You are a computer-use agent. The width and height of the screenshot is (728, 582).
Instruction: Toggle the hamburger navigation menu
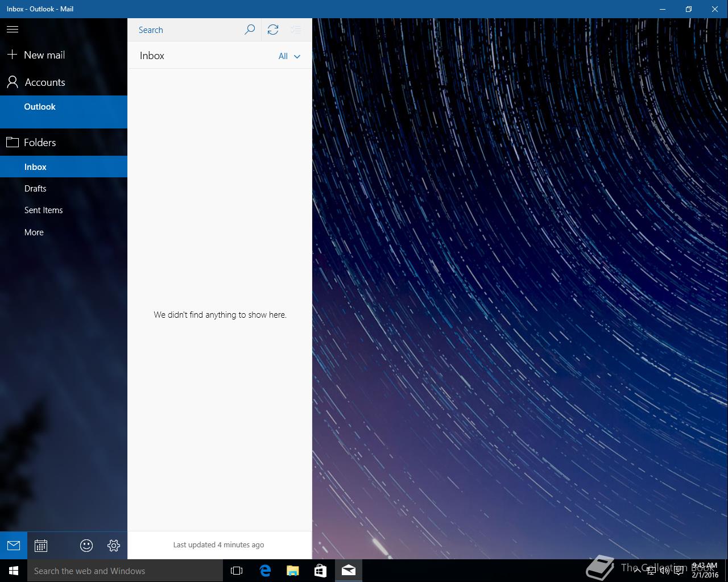(13, 30)
